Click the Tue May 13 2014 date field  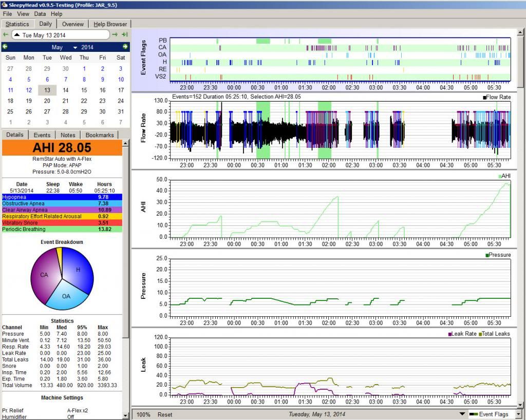coord(61,35)
